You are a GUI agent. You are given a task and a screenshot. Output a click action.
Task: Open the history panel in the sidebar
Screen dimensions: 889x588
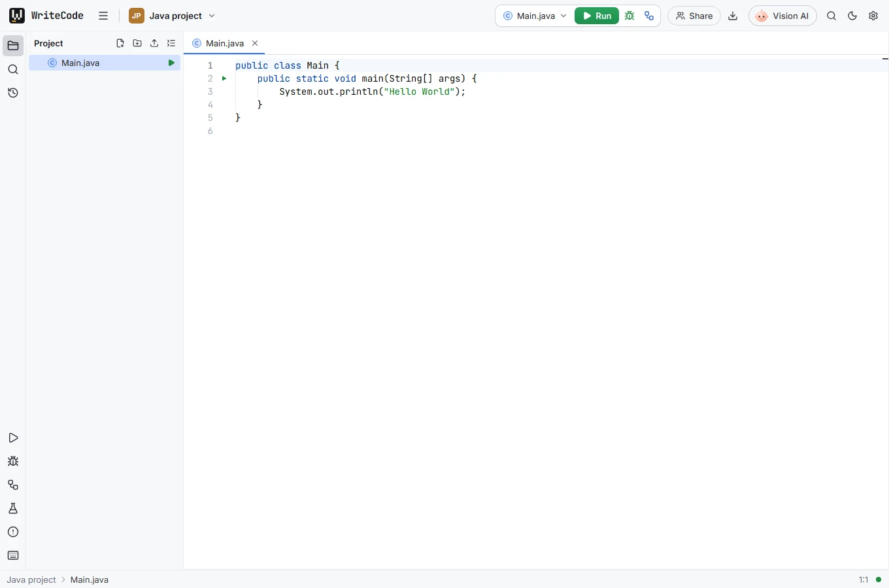(x=13, y=93)
